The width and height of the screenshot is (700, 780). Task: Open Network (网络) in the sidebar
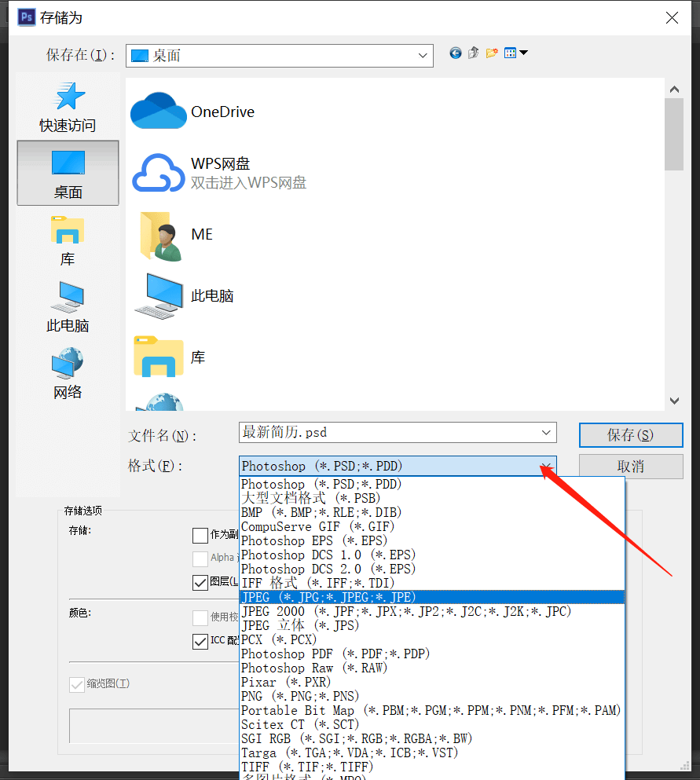point(68,374)
